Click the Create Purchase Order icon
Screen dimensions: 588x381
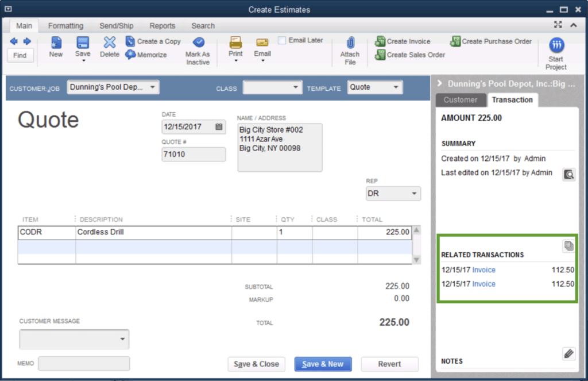point(455,41)
